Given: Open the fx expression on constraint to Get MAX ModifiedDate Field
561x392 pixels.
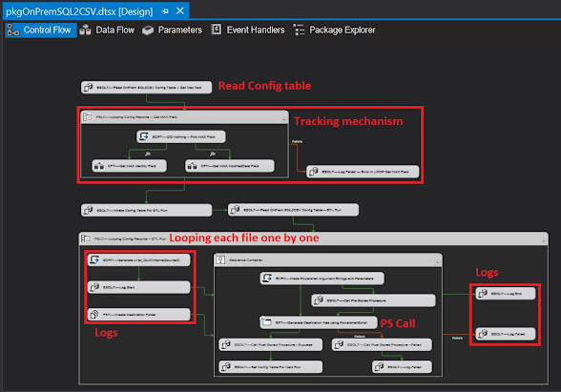Looking at the screenshot, I should [x=213, y=155].
